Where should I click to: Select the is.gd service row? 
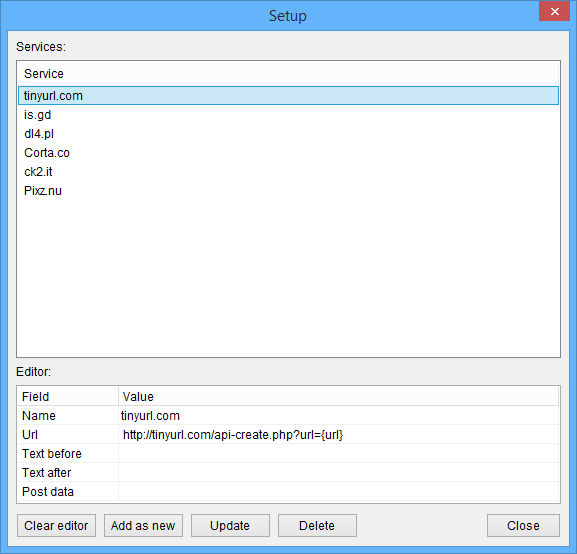[x=288, y=115]
